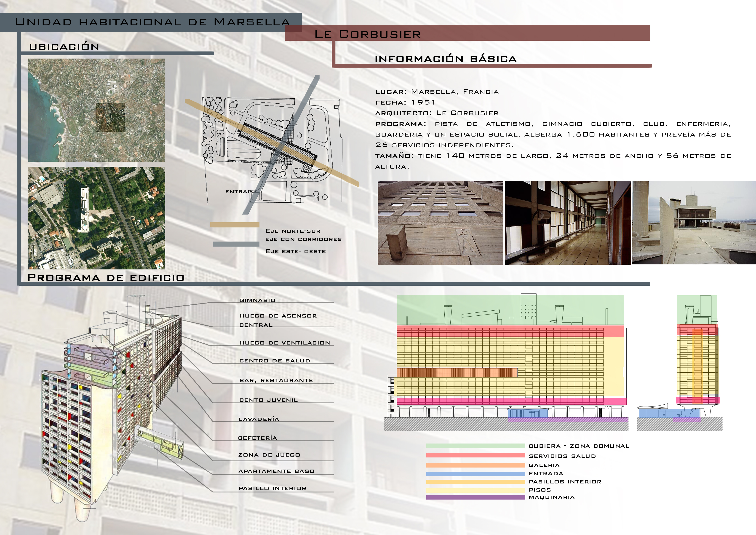Click the 'Galeria' legend text
756x535 pixels.
[x=544, y=465]
